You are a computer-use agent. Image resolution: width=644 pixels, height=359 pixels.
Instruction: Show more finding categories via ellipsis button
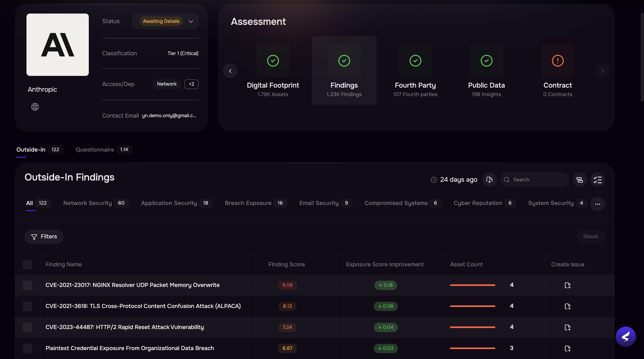597,204
